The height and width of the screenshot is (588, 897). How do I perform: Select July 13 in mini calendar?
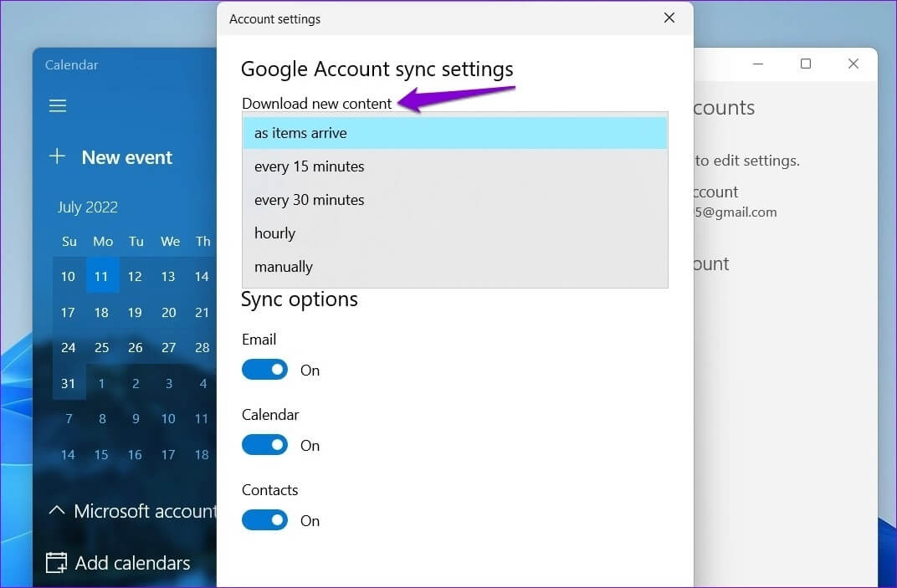(x=168, y=276)
